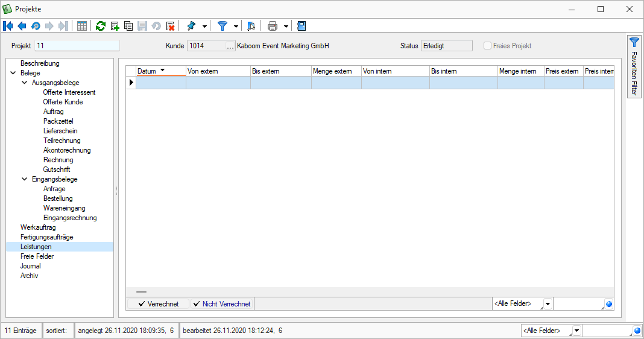This screenshot has width=644, height=339.
Task: Save the record with disk icon
Action: click(x=142, y=27)
